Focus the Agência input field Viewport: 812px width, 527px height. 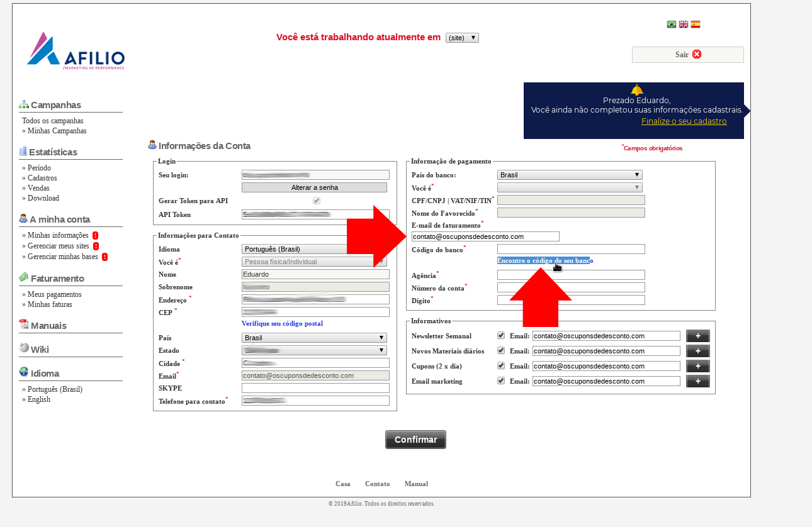click(x=571, y=275)
